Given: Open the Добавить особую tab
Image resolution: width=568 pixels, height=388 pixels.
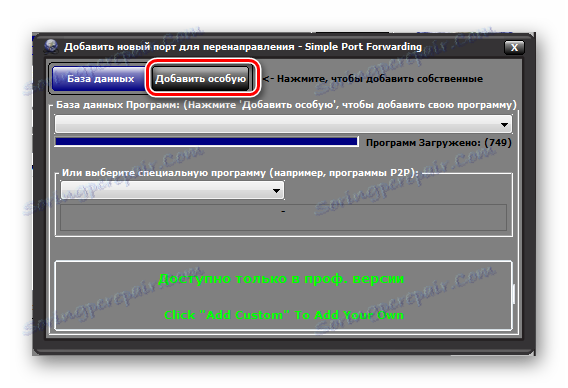Looking at the screenshot, I should [x=201, y=79].
